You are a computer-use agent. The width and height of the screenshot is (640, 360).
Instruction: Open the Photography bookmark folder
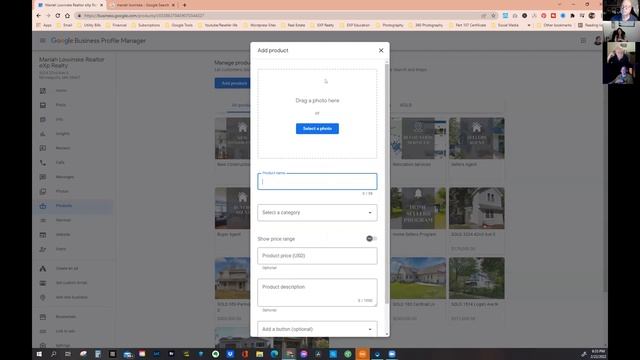389,25
